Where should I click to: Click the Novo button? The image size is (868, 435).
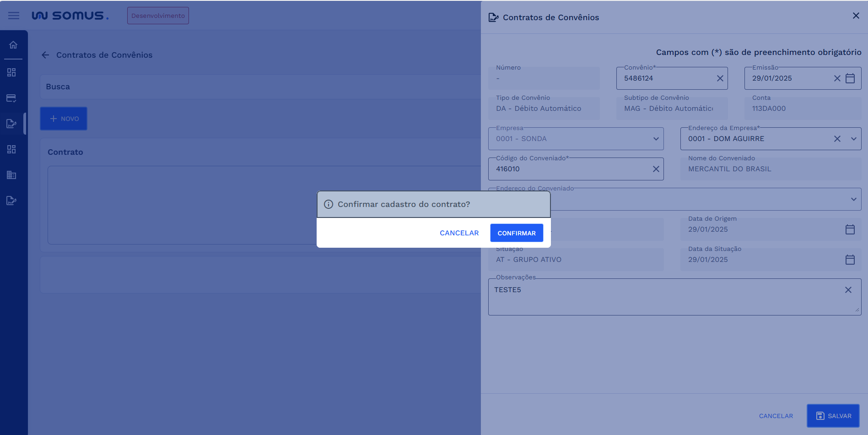tap(64, 119)
